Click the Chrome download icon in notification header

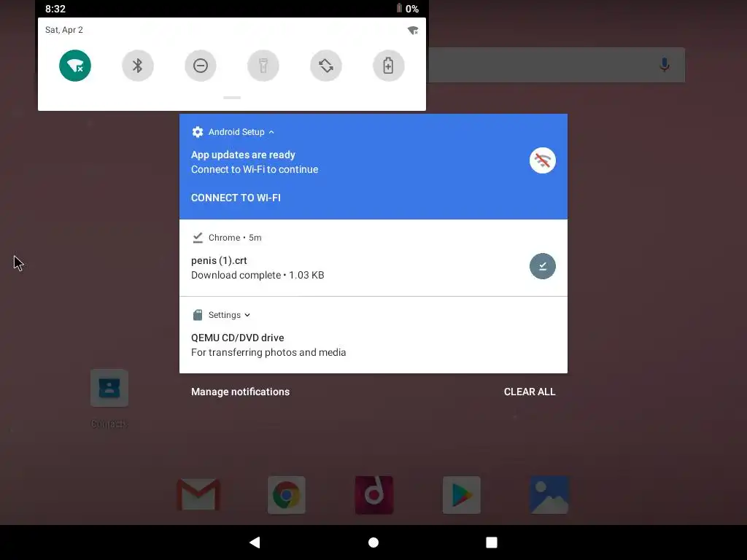tap(198, 238)
